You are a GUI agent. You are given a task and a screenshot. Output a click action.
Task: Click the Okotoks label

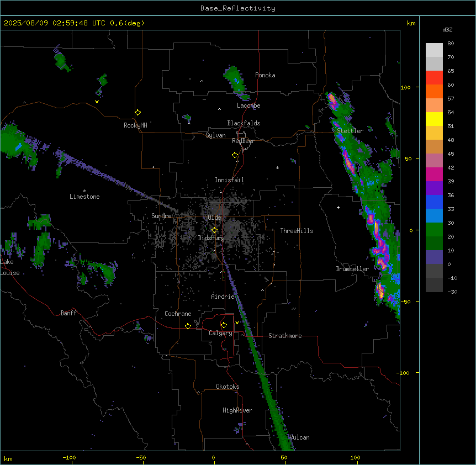pyautogui.click(x=228, y=387)
